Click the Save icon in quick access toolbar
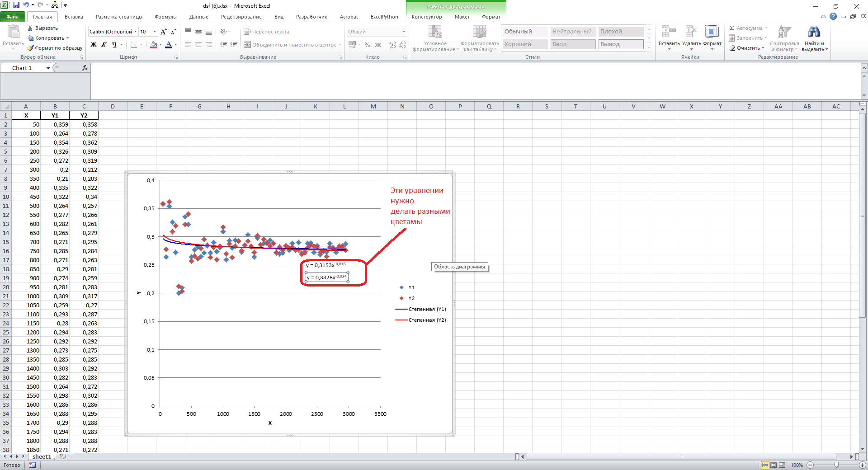Screen dimensions: 868x470 click(16, 5)
